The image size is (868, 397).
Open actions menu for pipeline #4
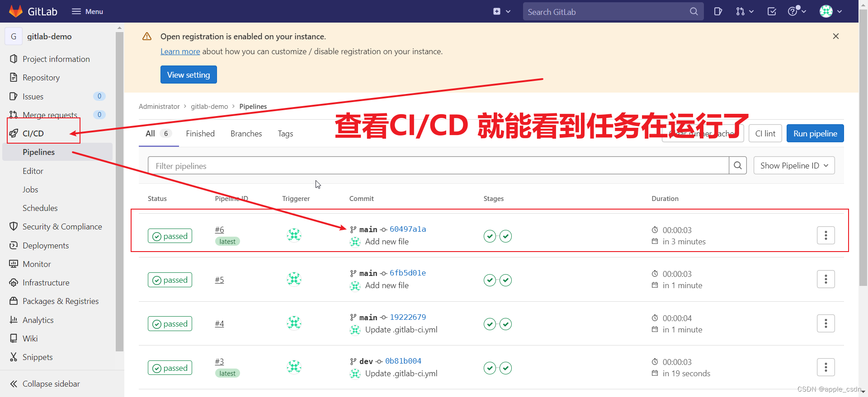pos(826,323)
